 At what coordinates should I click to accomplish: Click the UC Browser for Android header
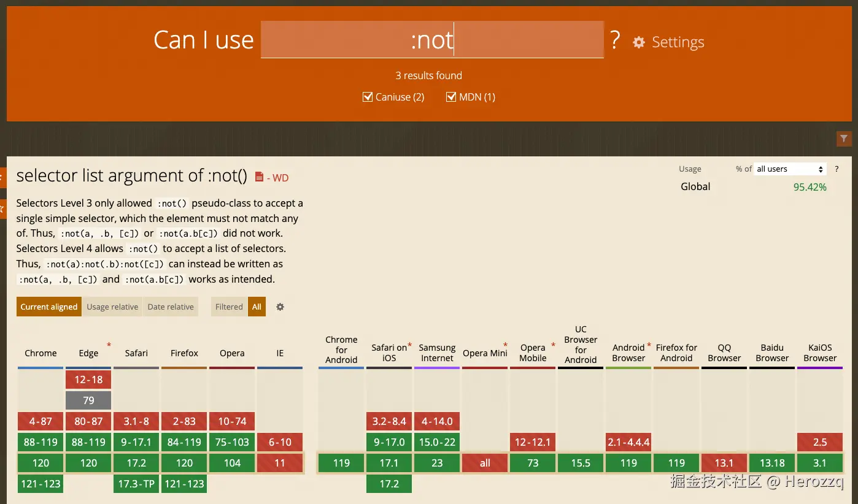581,345
